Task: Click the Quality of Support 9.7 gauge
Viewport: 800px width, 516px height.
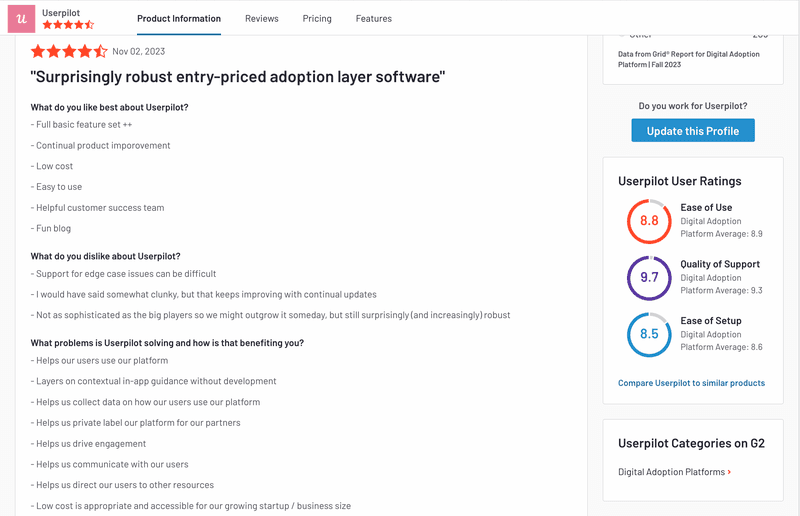Action: 649,278
